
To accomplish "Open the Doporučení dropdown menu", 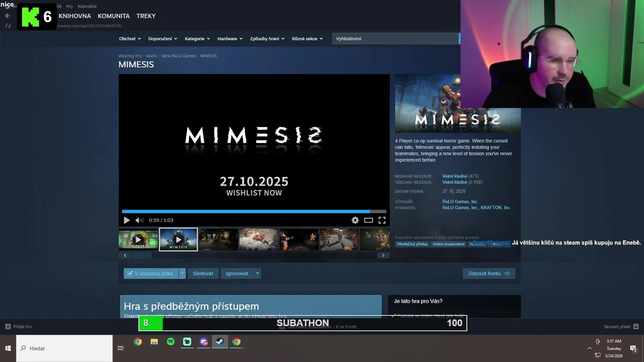I will pos(163,39).
